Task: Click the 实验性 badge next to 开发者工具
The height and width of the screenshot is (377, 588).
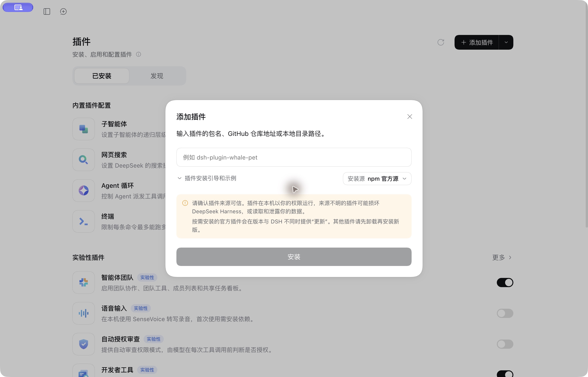Action: 147,370
